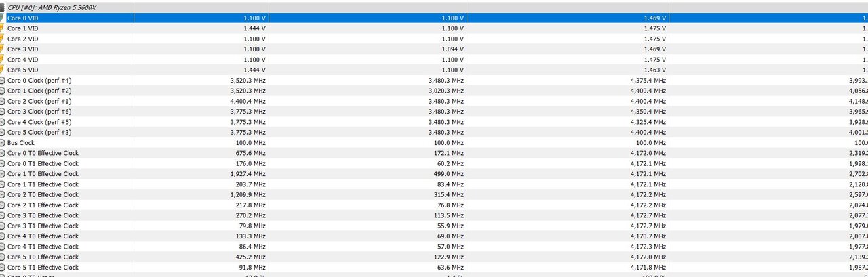Click the 4,325.4 MHz value

648,122
